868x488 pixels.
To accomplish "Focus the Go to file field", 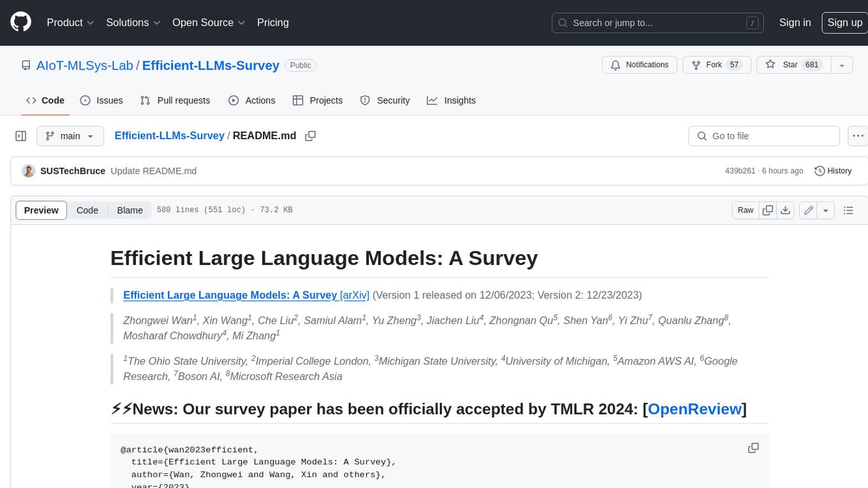I will [764, 136].
